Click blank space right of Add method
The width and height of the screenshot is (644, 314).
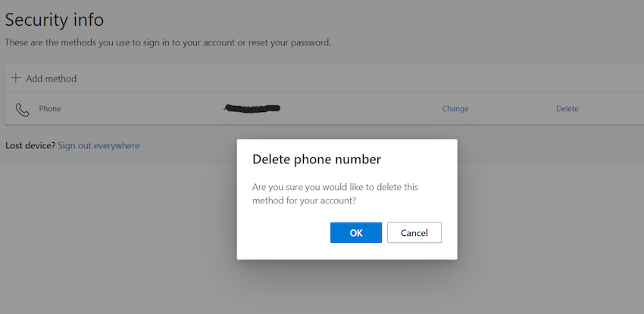[x=341, y=79]
